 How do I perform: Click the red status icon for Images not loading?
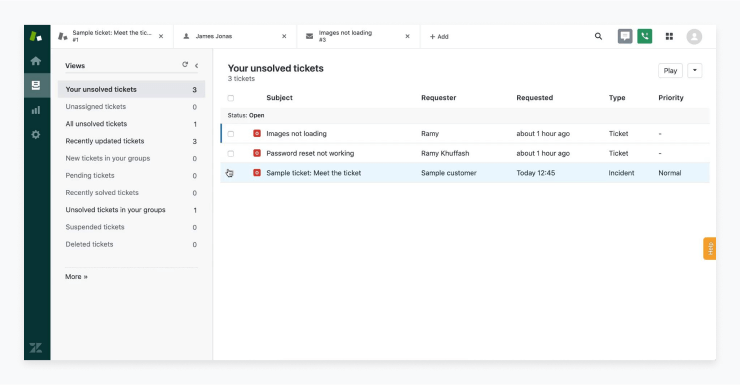[x=257, y=134]
